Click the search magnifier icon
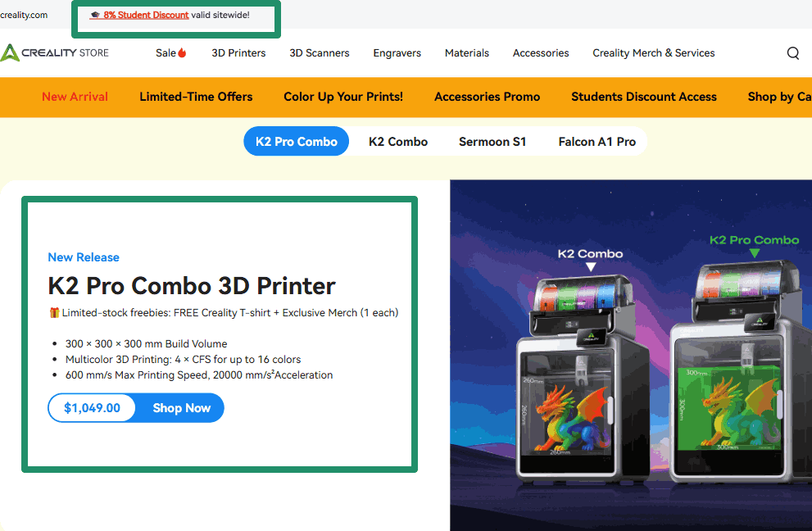 [x=793, y=52]
